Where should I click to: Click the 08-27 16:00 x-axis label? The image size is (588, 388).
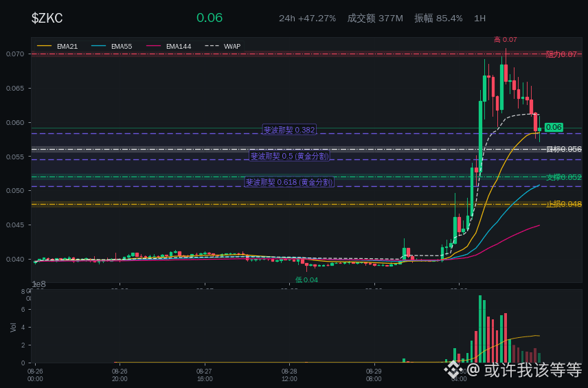205,375
